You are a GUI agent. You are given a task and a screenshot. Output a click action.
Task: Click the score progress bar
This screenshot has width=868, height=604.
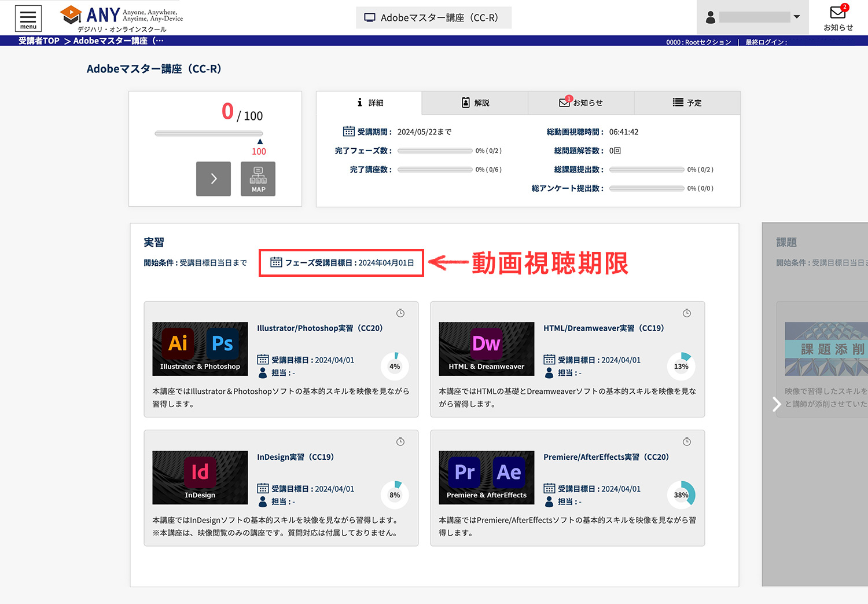(208, 133)
